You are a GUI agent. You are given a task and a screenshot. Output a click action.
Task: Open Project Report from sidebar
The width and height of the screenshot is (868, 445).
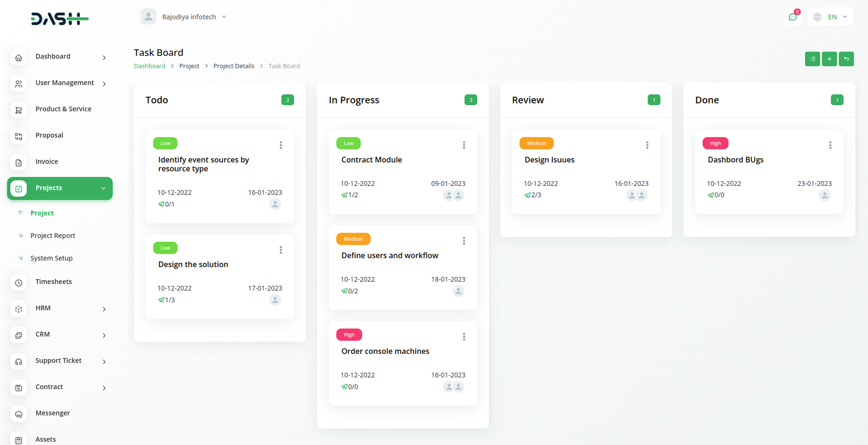(53, 236)
